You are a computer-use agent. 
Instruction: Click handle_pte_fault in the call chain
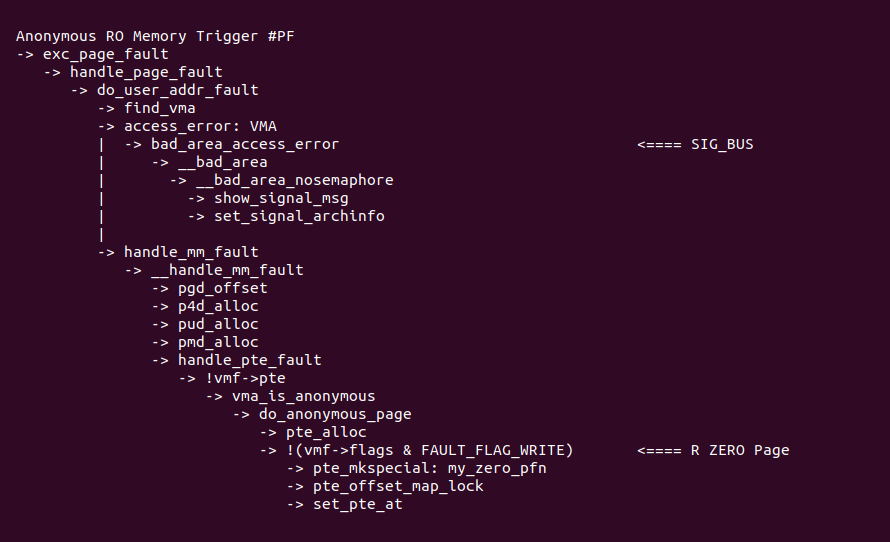[250, 360]
